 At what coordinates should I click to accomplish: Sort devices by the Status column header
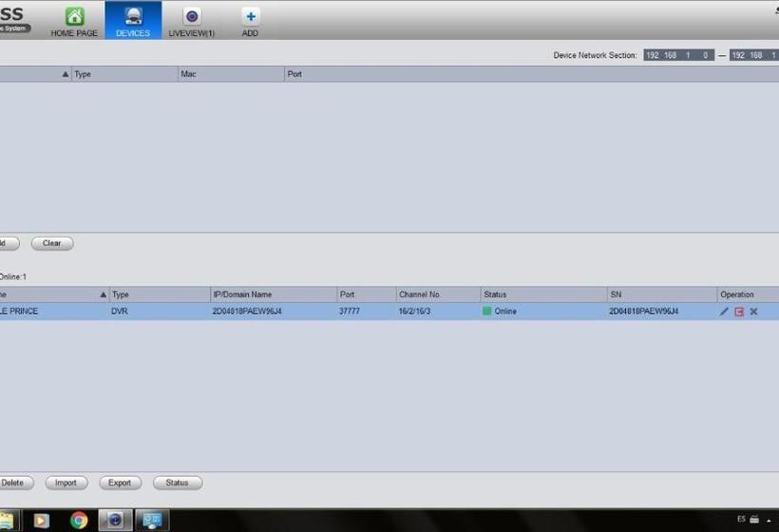pyautogui.click(x=495, y=294)
